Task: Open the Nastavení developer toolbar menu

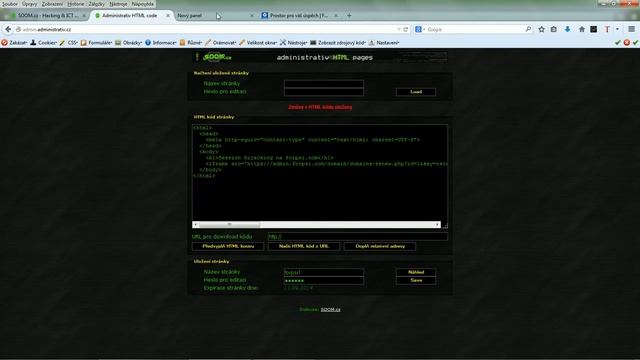Action: (x=384, y=42)
